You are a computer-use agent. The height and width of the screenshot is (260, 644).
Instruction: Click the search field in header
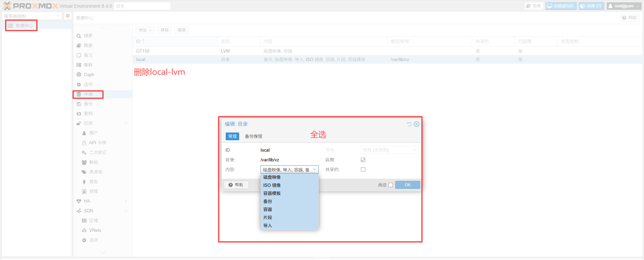[142, 6]
